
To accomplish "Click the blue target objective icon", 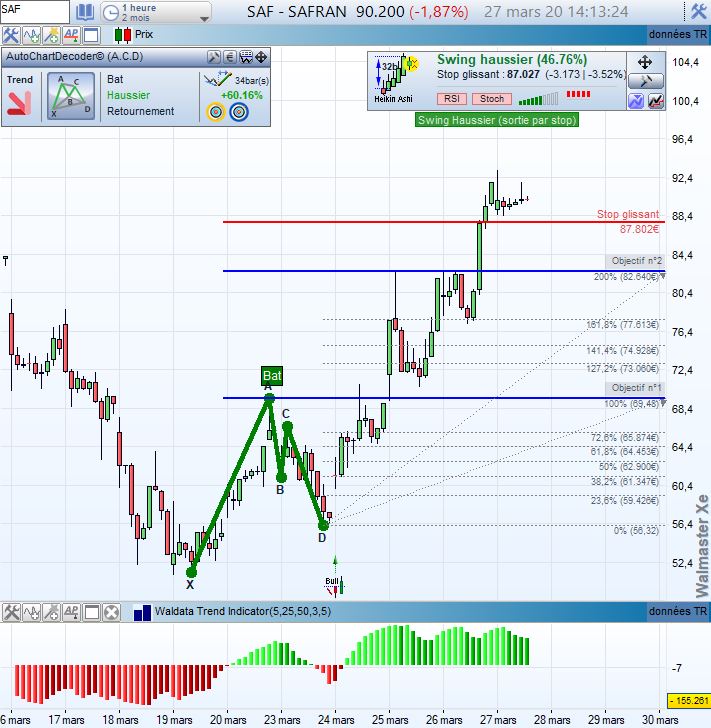I will tap(239, 112).
